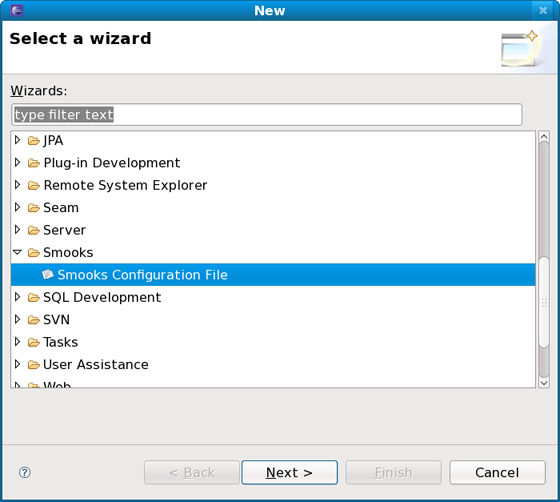The height and width of the screenshot is (502, 560).
Task: Click the disabled < Back button
Action: pos(192,472)
